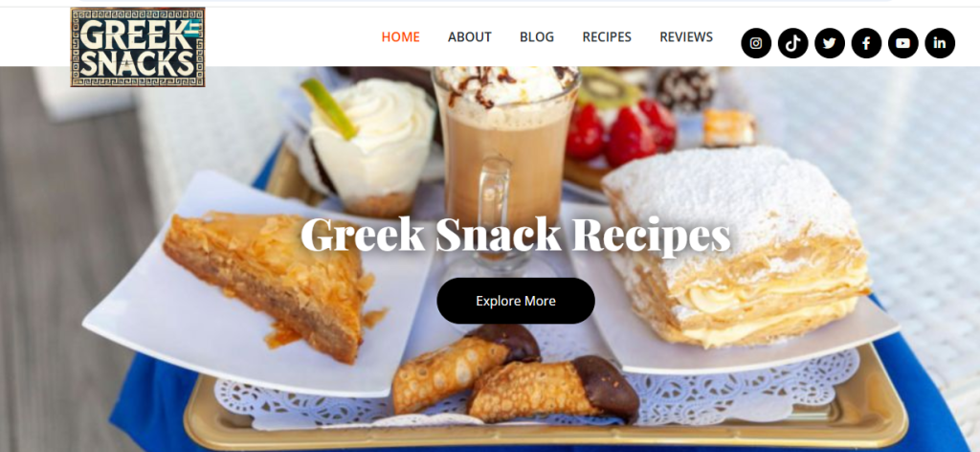
Task: Click the Facebook circle icon
Action: (866, 43)
